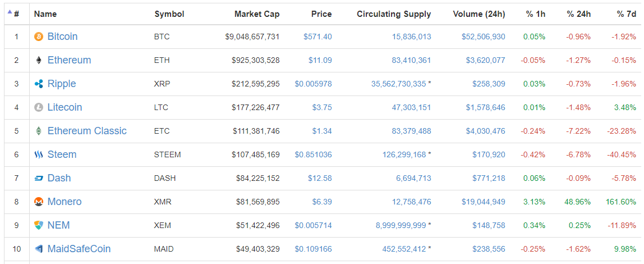Click Ethereum volume $3,620,077

(x=485, y=61)
